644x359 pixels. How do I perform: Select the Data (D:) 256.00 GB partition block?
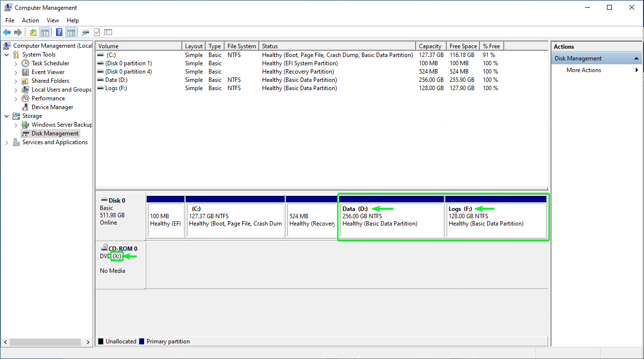tap(392, 217)
